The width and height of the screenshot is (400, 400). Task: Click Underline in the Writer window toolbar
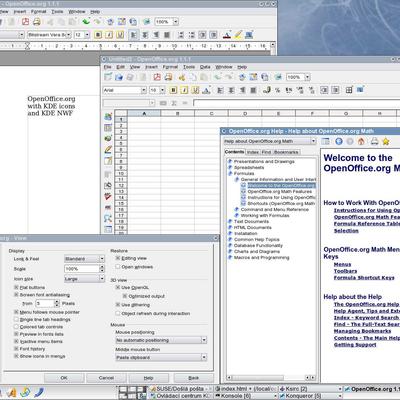coord(120,35)
